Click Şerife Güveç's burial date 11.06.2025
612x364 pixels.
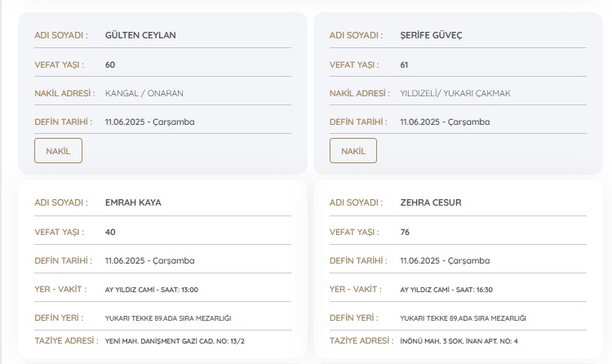click(x=445, y=122)
